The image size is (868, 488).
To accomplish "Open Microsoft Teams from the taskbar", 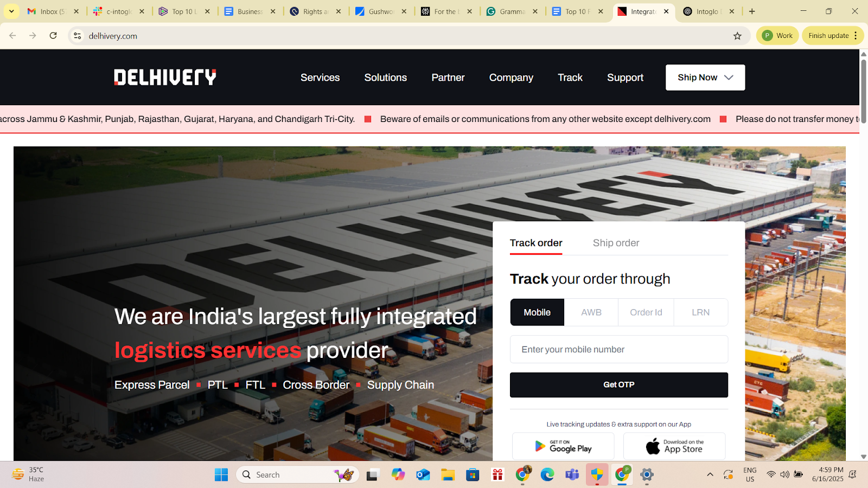I will coord(572,475).
